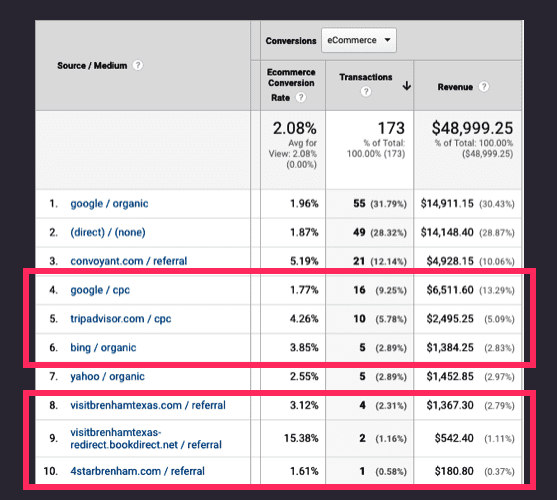557x500 pixels.
Task: Click the Revenue column help icon
Action: (484, 87)
